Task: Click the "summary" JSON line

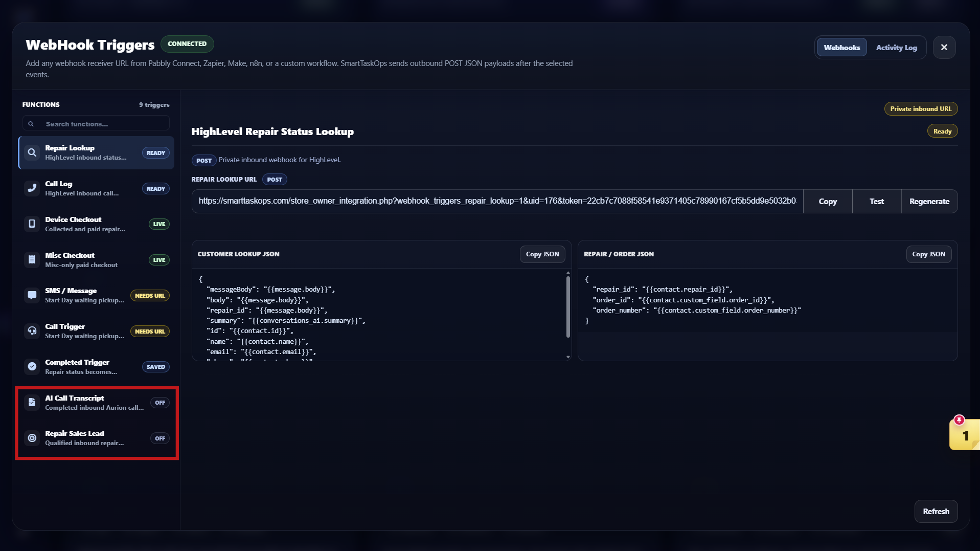Action: tap(286, 321)
